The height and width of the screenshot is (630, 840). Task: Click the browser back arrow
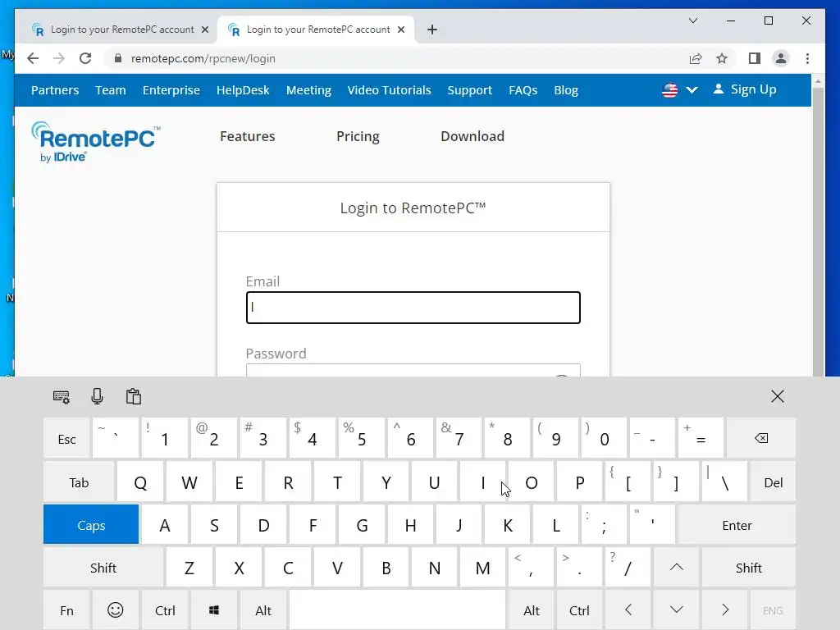coord(33,58)
